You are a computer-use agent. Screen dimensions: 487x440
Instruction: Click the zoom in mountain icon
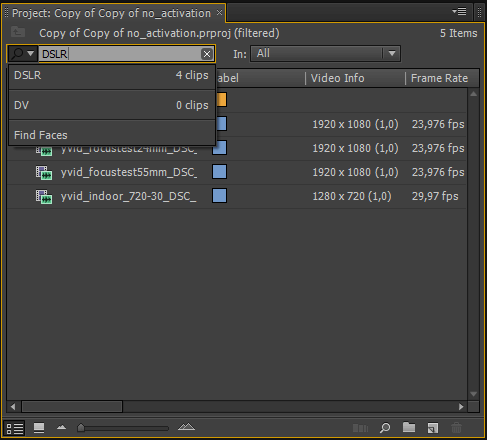pyautogui.click(x=186, y=427)
